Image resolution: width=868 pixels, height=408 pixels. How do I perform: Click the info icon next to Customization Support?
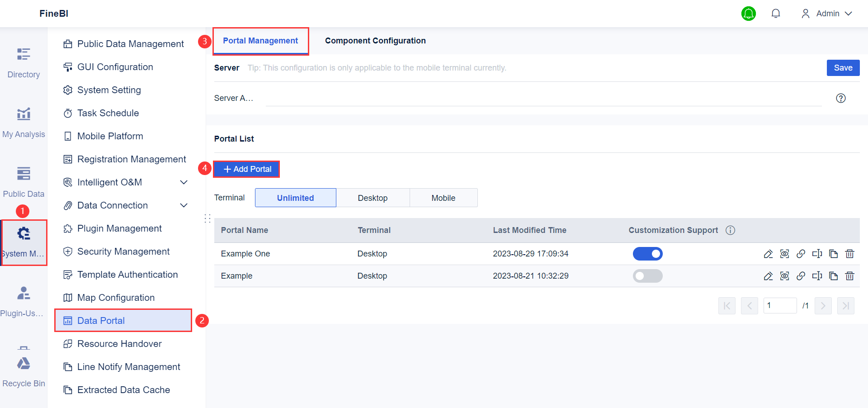731,230
